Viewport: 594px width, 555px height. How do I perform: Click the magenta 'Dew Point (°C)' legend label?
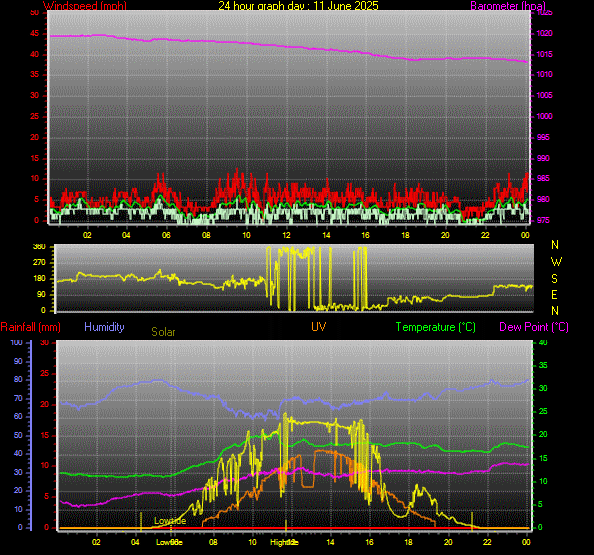tap(534, 327)
